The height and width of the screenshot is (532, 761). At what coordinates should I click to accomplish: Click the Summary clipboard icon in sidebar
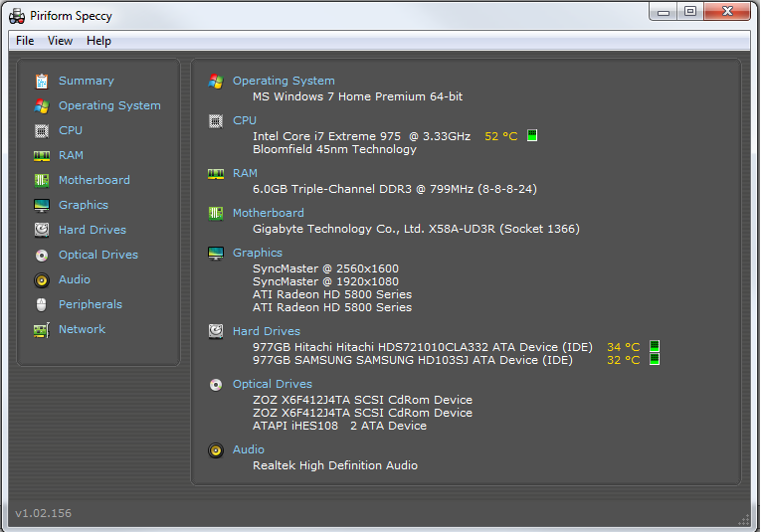[x=42, y=81]
